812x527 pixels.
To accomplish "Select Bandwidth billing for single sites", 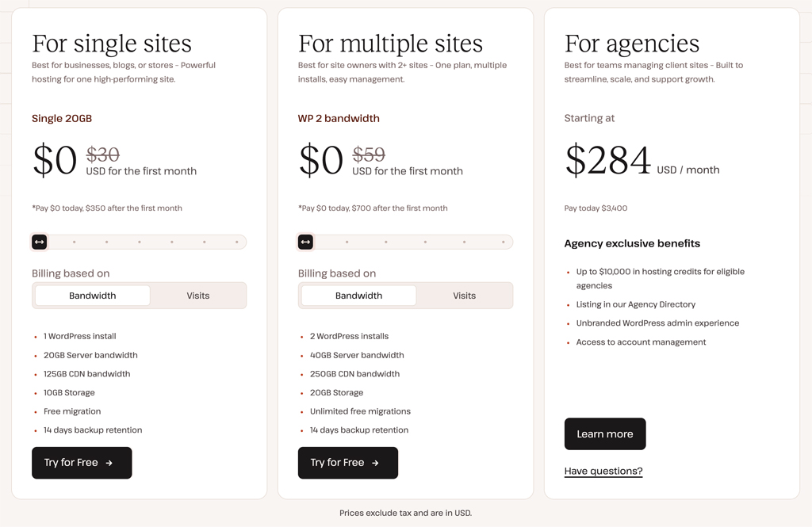I will tap(93, 296).
